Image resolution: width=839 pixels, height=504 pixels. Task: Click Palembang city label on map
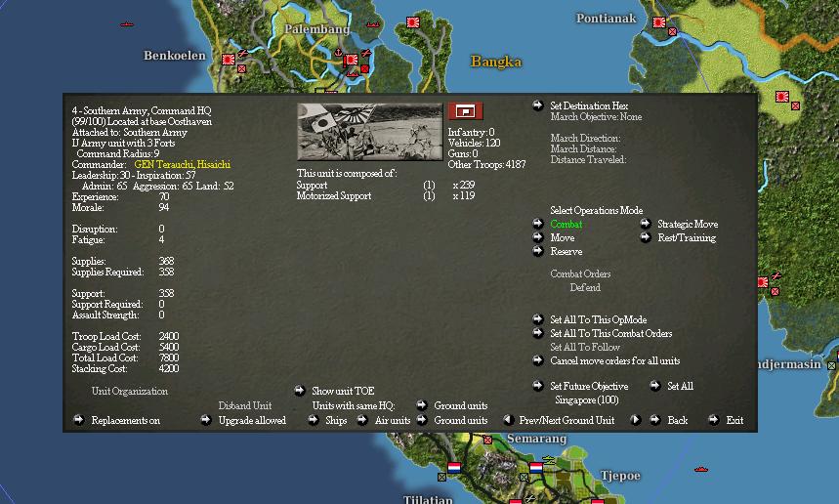tap(316, 29)
